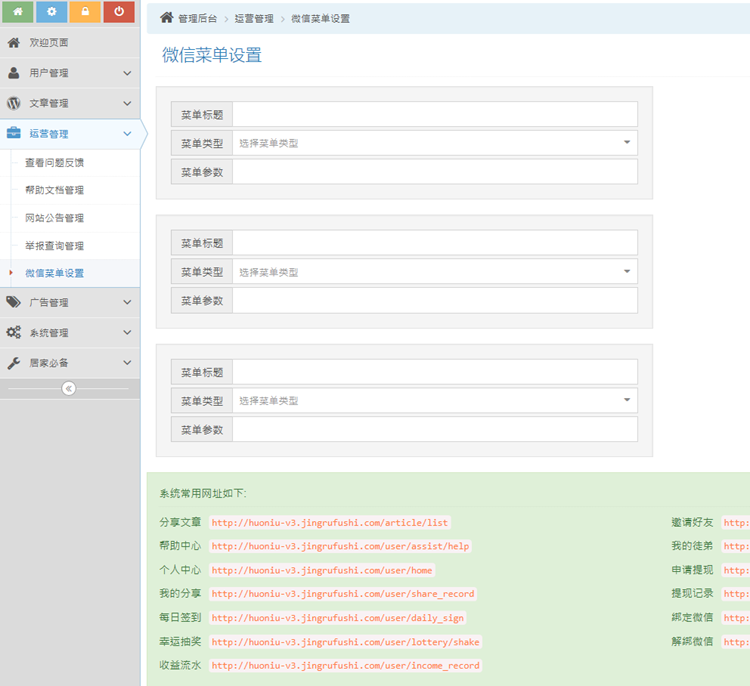Open the first 菜单类型 dropdown
Screen dimensions: 750x686
[435, 143]
